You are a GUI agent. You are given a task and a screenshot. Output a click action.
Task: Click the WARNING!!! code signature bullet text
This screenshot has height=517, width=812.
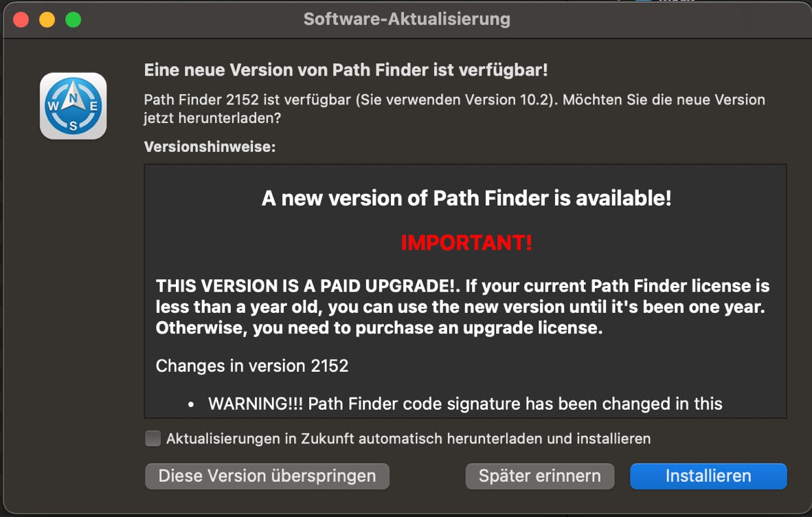pos(465,404)
